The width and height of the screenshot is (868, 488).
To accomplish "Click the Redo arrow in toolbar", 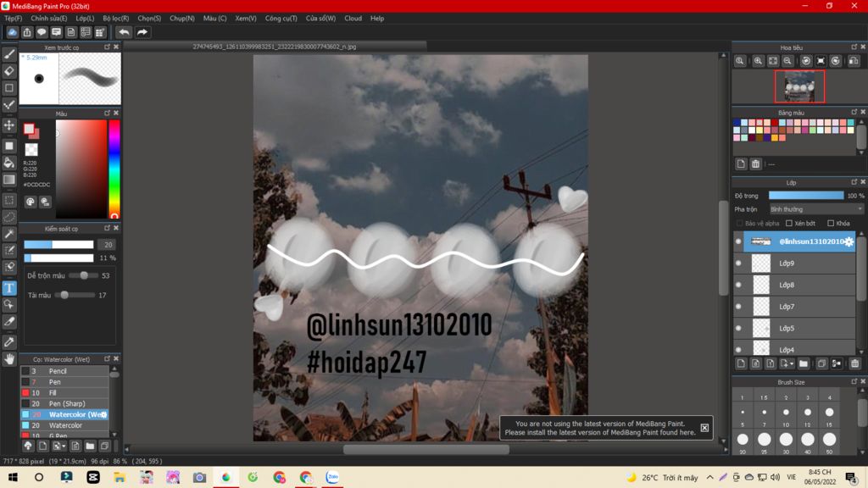I will pyautogui.click(x=142, y=32).
